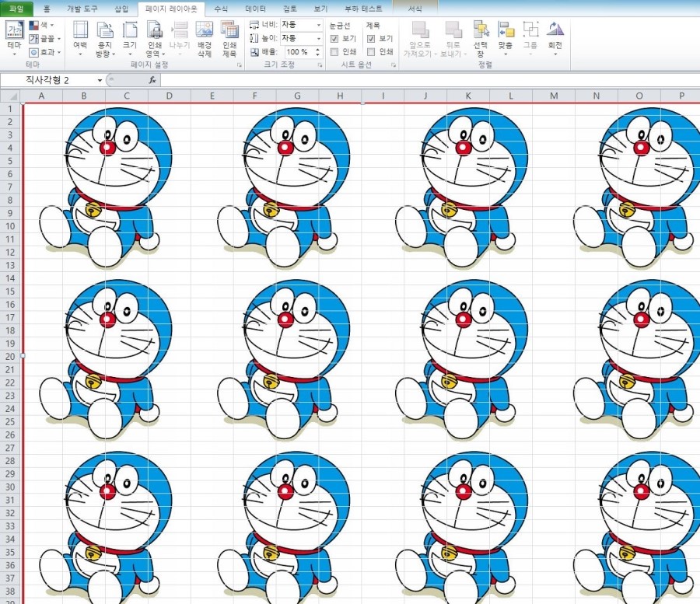Select row 38 header
Image resolution: width=700 pixels, height=604 pixels.
(10, 592)
